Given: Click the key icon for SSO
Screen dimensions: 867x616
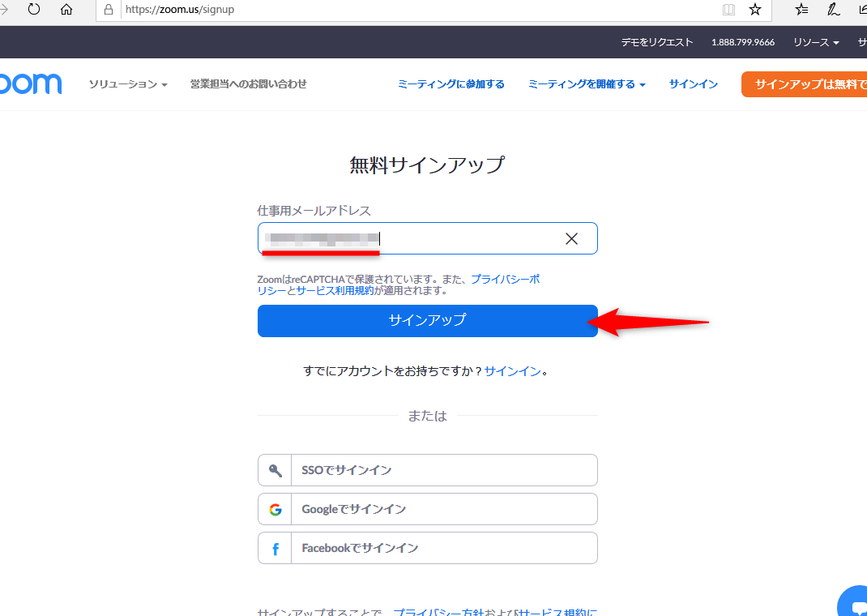Looking at the screenshot, I should (x=275, y=470).
